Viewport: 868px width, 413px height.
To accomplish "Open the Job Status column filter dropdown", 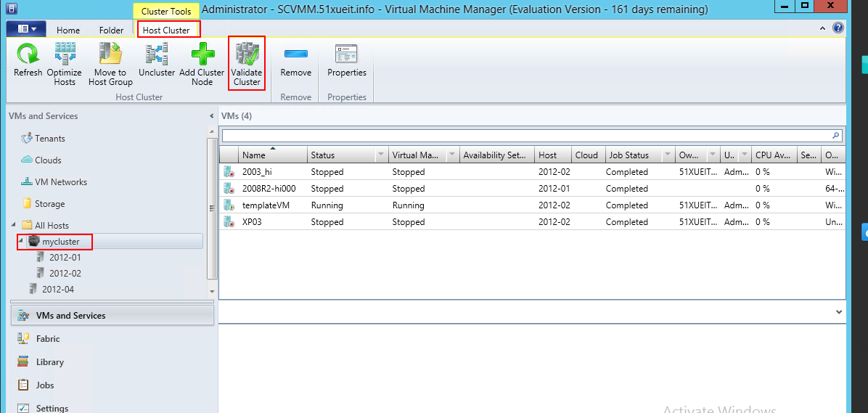I will (x=668, y=155).
